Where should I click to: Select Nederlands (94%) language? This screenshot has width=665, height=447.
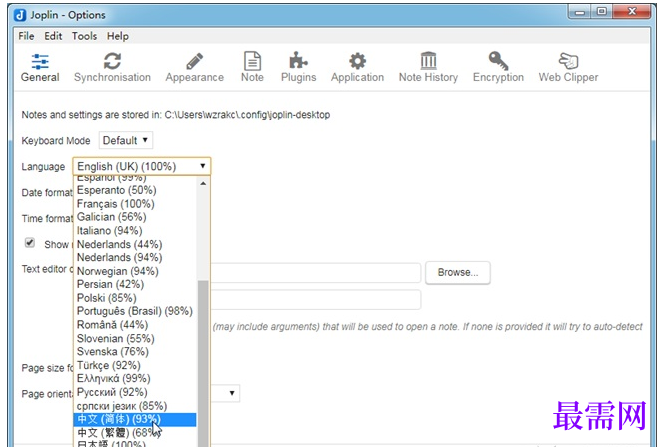tap(134, 257)
